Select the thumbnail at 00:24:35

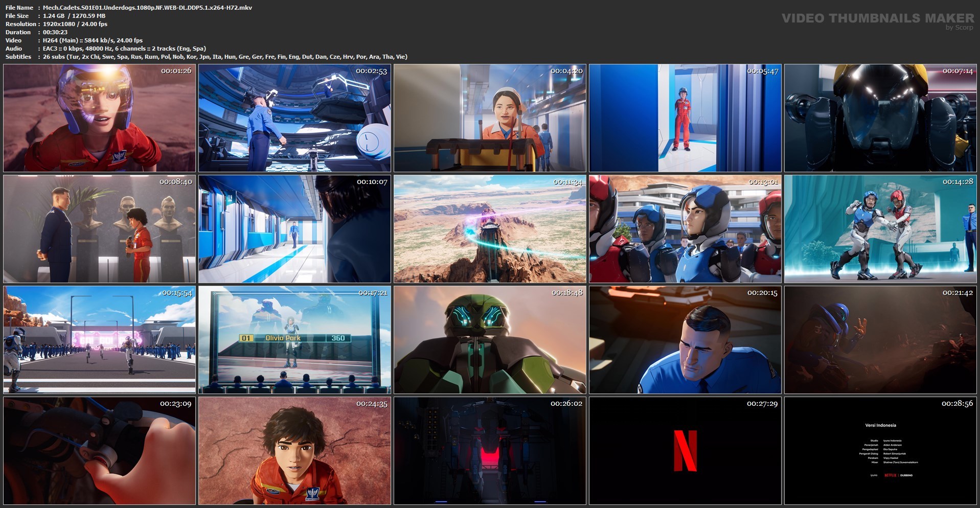pyautogui.click(x=295, y=451)
